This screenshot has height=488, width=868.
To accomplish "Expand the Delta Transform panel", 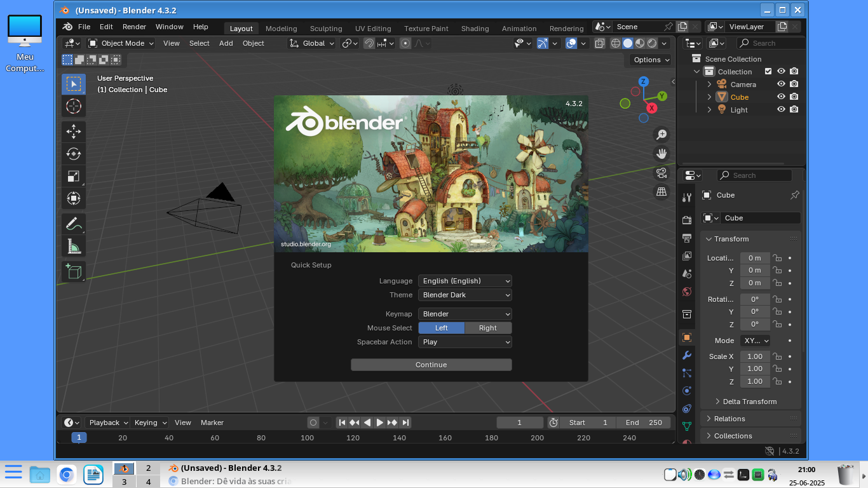I will click(749, 402).
